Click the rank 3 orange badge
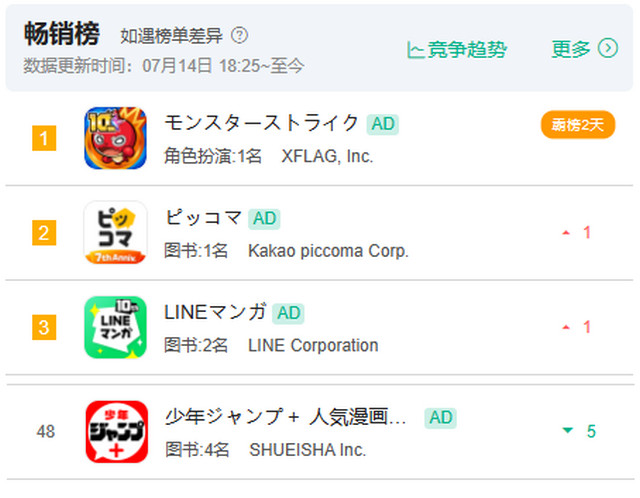The image size is (640, 498). click(44, 327)
